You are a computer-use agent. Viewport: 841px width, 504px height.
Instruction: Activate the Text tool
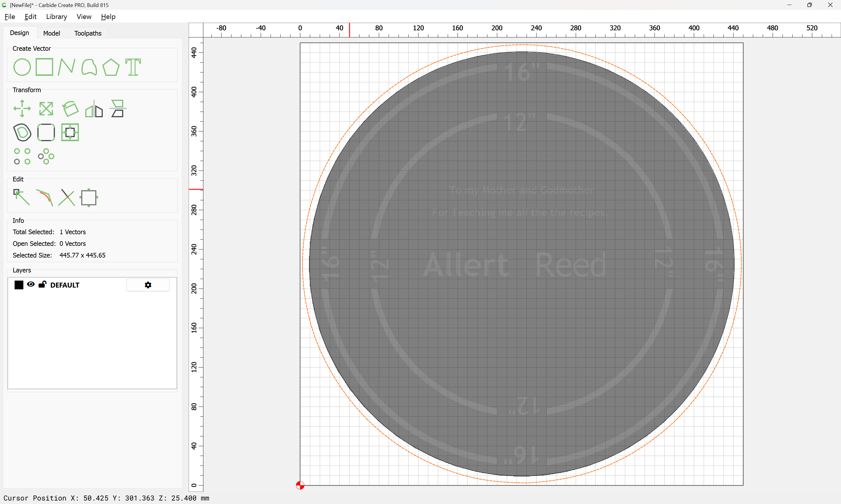pyautogui.click(x=133, y=67)
